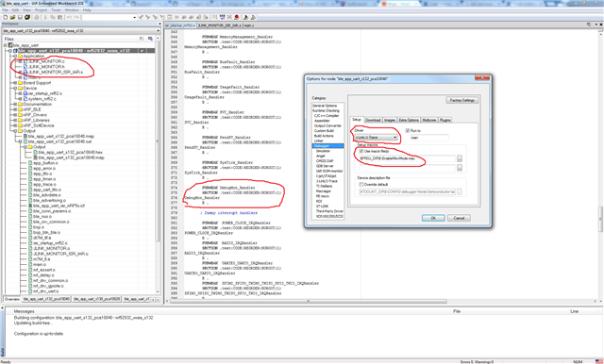Screen dimensions: 604x364
Task: Click the Redo toolbar icon
Action: click(76, 17)
